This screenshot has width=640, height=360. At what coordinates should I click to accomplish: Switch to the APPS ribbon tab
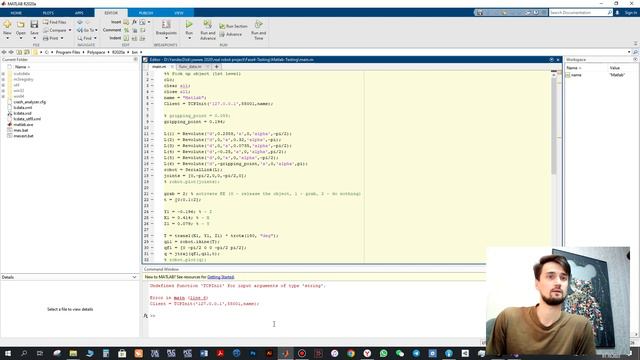(x=79, y=13)
